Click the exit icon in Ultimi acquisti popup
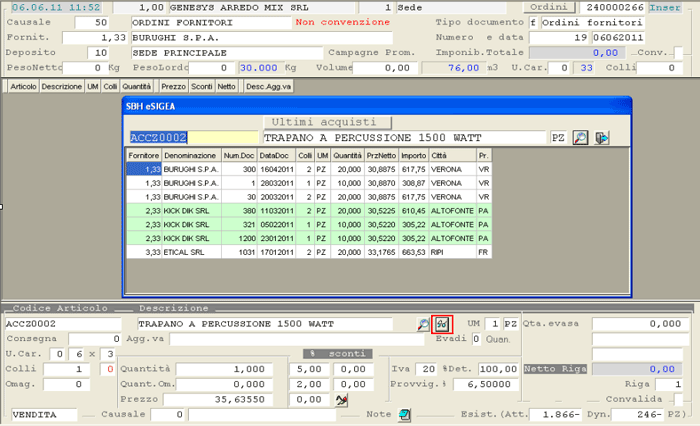 tap(602, 138)
